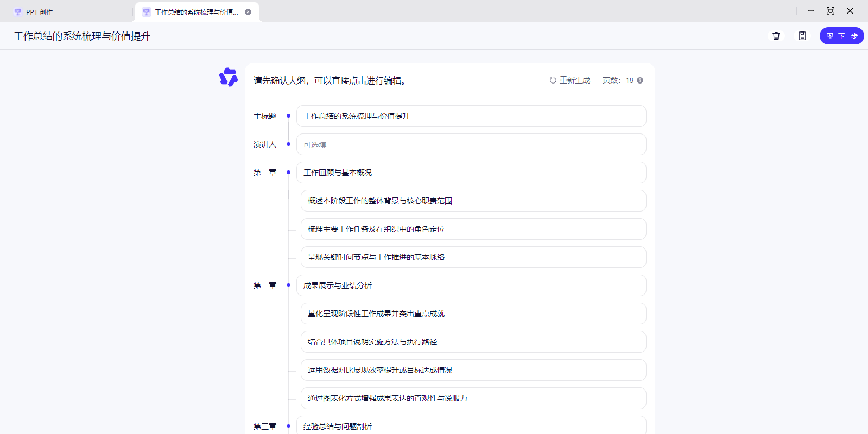Click the 演讲人 optional input field
868x434 pixels.
(x=471, y=145)
